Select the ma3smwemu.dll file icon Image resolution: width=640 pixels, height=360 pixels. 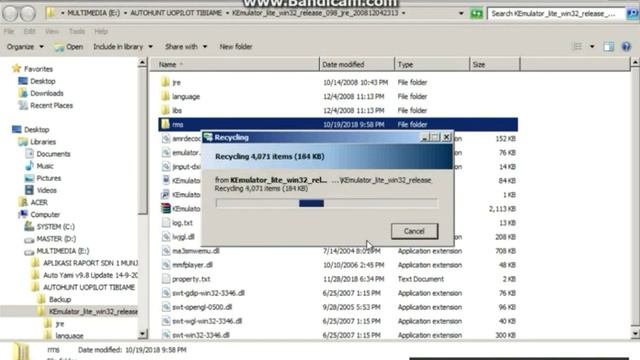pyautogui.click(x=166, y=251)
